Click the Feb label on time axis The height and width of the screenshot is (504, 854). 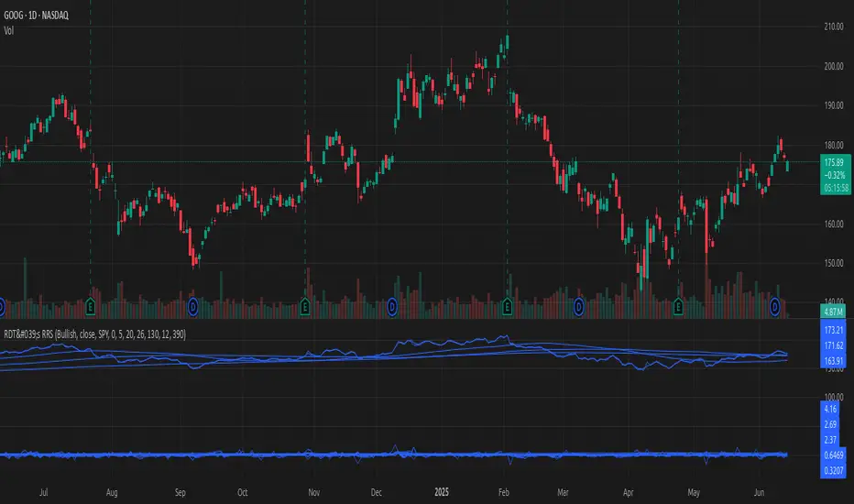(x=504, y=492)
